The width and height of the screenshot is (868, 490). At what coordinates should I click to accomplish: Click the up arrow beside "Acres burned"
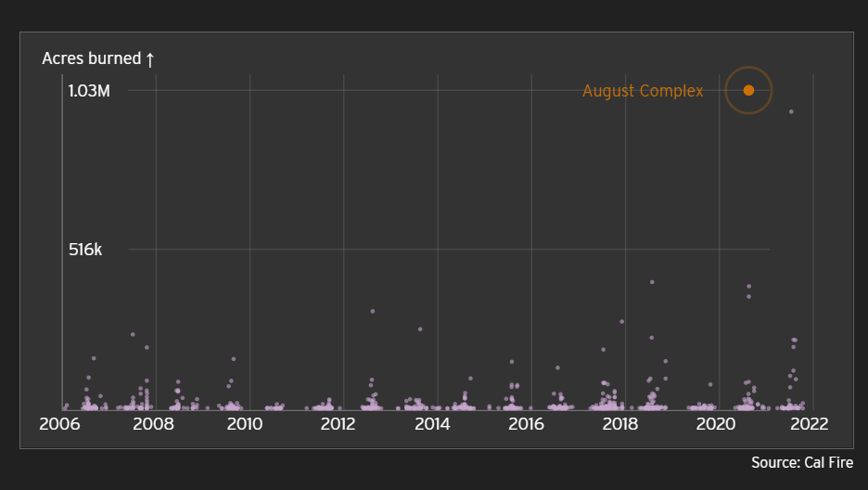150,58
